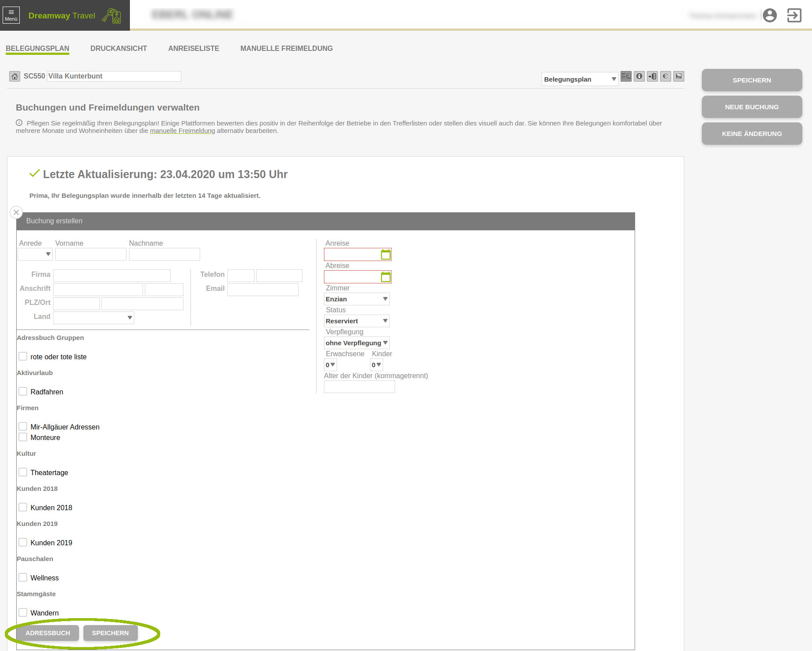
Task: Switch to the Anreiseliste tab
Action: (194, 48)
